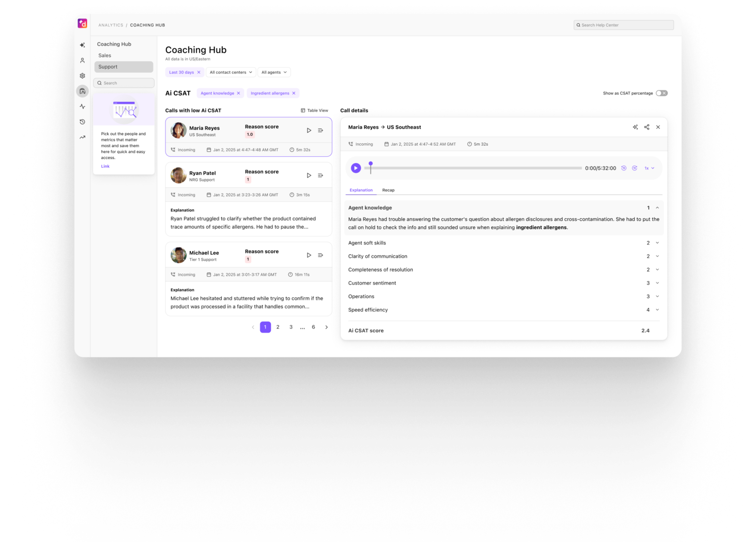Change playback speed via the 1x dropdown
This screenshot has width=756, height=542.
click(649, 168)
